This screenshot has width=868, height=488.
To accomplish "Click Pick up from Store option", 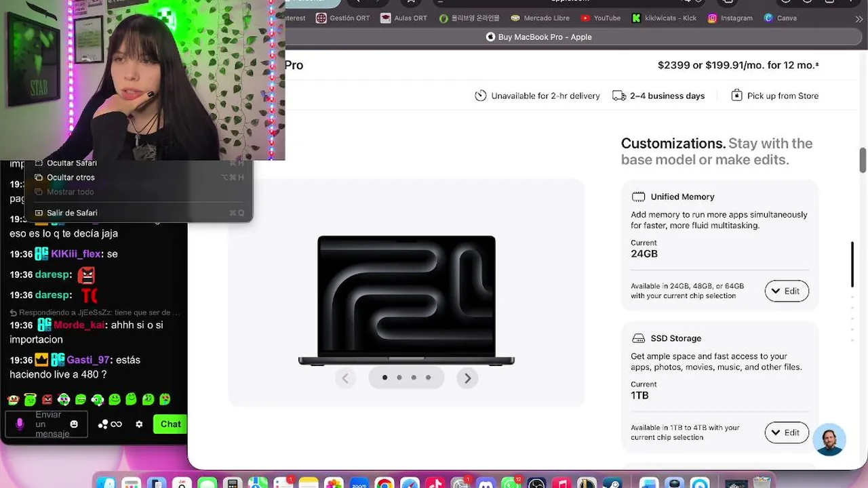I will click(774, 96).
